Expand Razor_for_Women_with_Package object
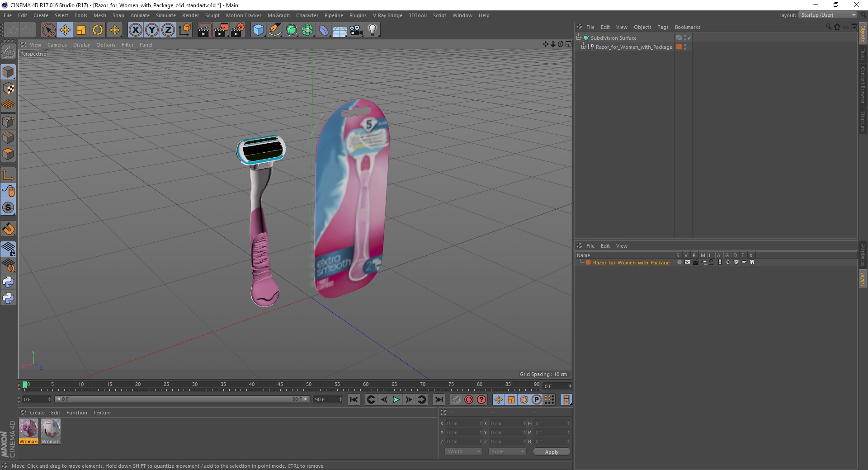Viewport: 868px width, 470px height. point(584,47)
